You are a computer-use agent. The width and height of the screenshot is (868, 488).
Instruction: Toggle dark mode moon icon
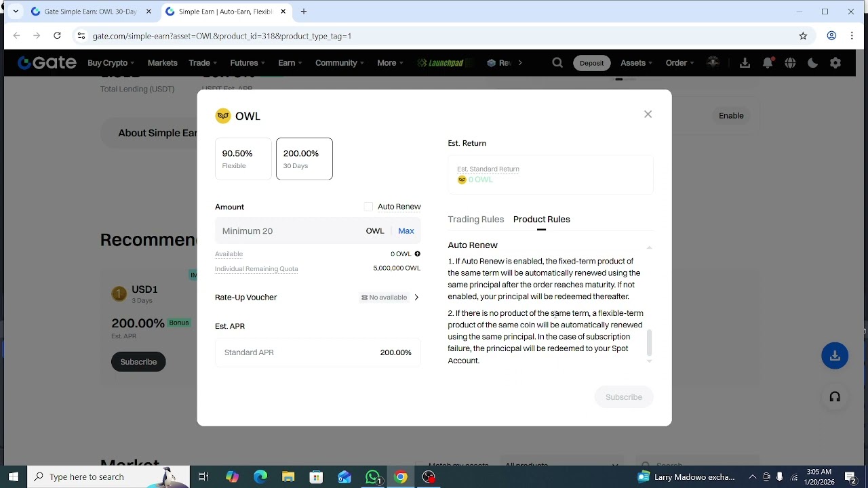coord(812,63)
